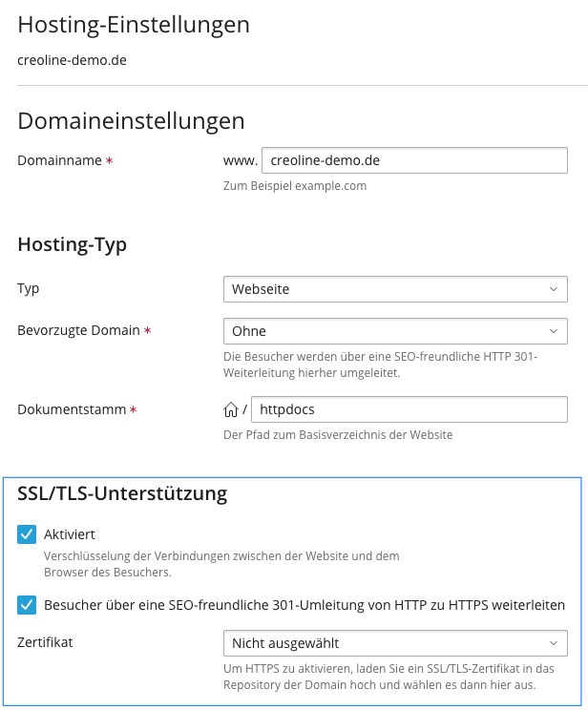588x710 pixels.
Task: Click the Domaineinstellungen heading
Action: [x=131, y=121]
